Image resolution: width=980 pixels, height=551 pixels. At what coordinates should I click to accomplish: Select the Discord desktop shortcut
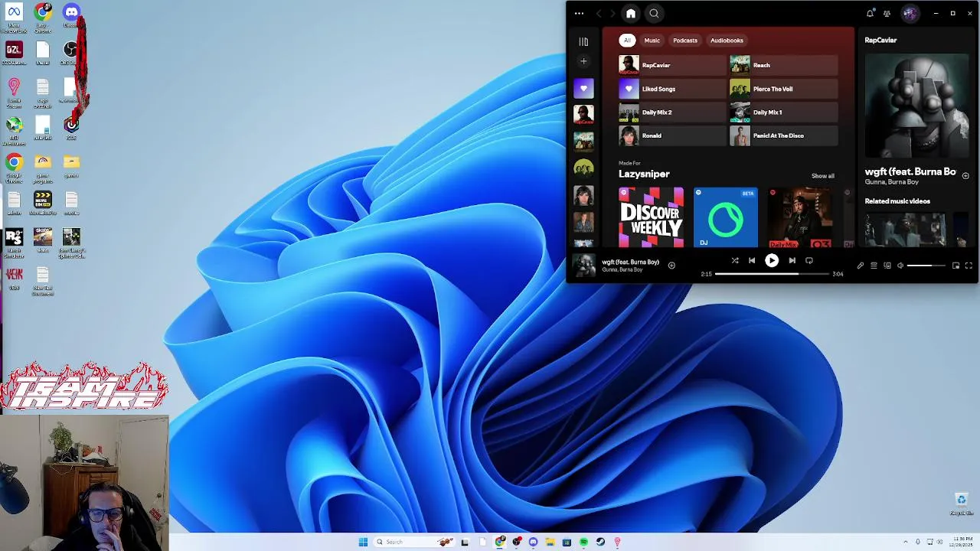point(71,15)
